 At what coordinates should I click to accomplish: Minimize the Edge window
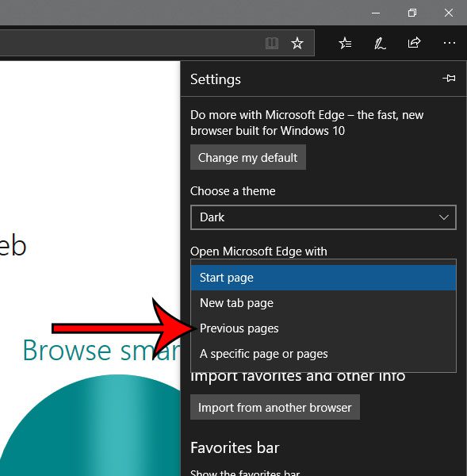[x=376, y=13]
